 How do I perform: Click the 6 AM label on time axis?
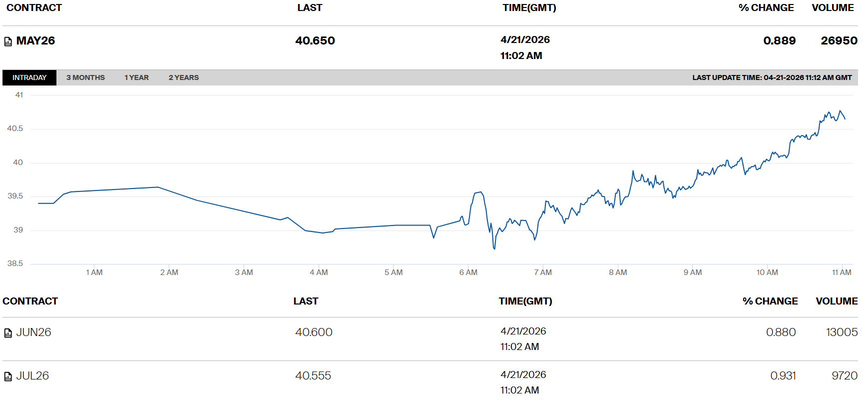coord(468,272)
